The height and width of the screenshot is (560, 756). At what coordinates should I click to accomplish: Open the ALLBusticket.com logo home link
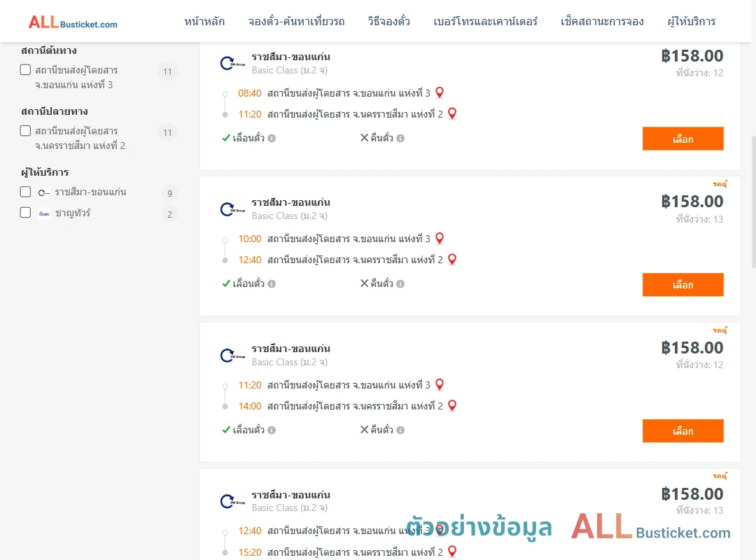click(73, 22)
